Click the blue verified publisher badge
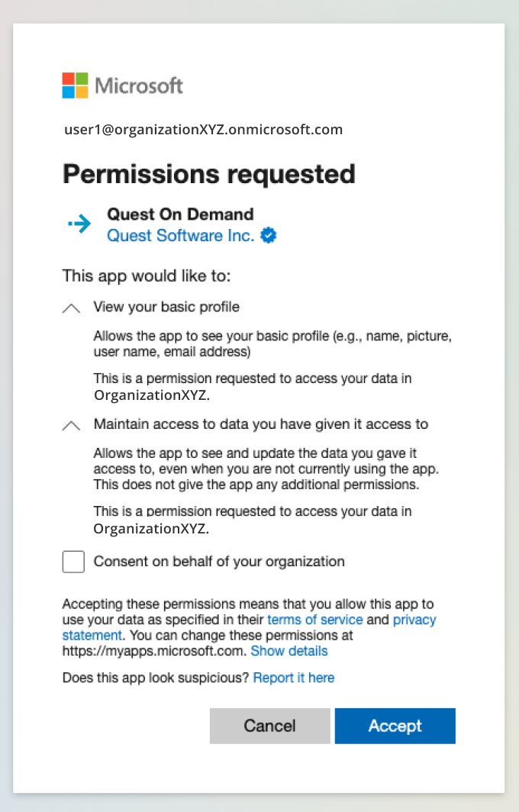The image size is (519, 812). (x=268, y=236)
